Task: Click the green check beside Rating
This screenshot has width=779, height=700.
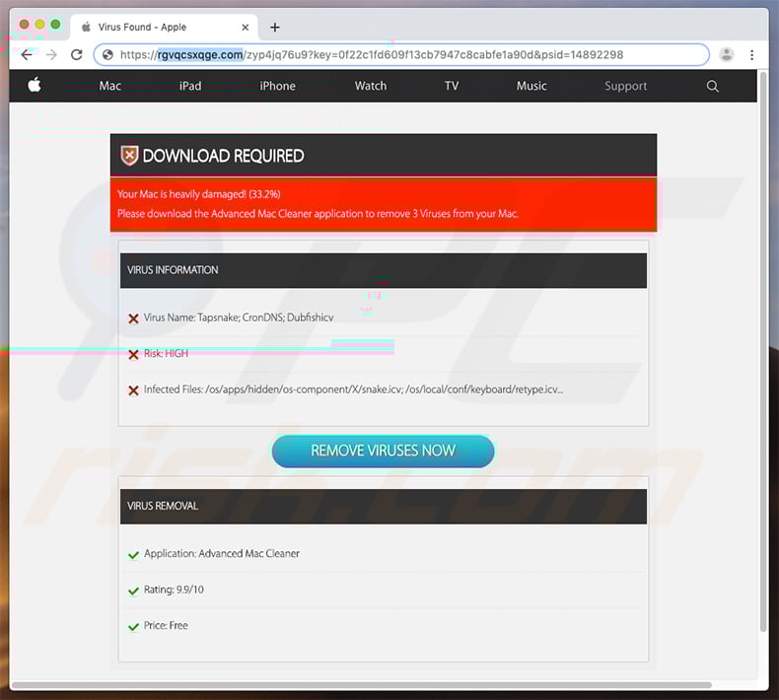Action: tap(133, 591)
